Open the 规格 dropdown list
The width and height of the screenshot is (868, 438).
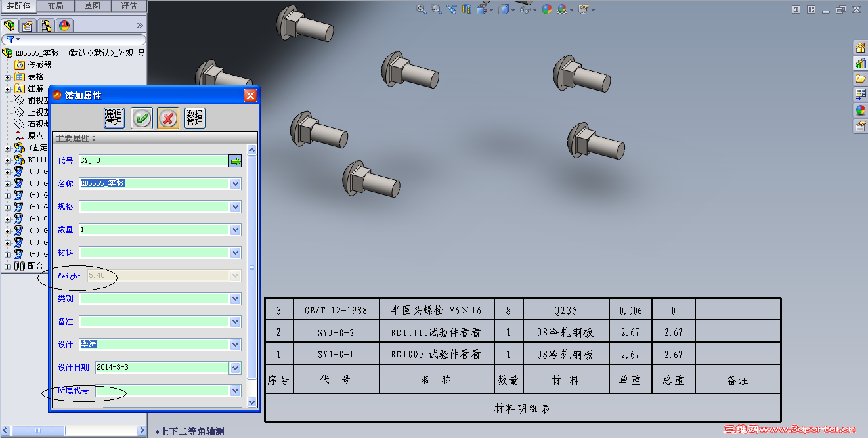(236, 207)
